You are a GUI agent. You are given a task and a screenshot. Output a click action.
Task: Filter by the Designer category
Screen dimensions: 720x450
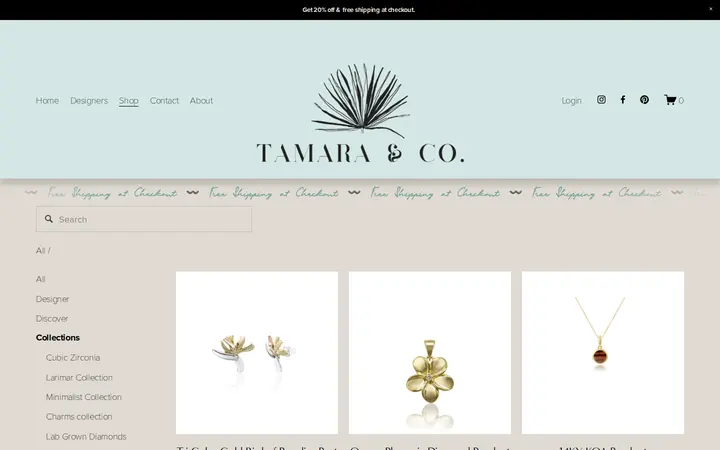tap(52, 299)
